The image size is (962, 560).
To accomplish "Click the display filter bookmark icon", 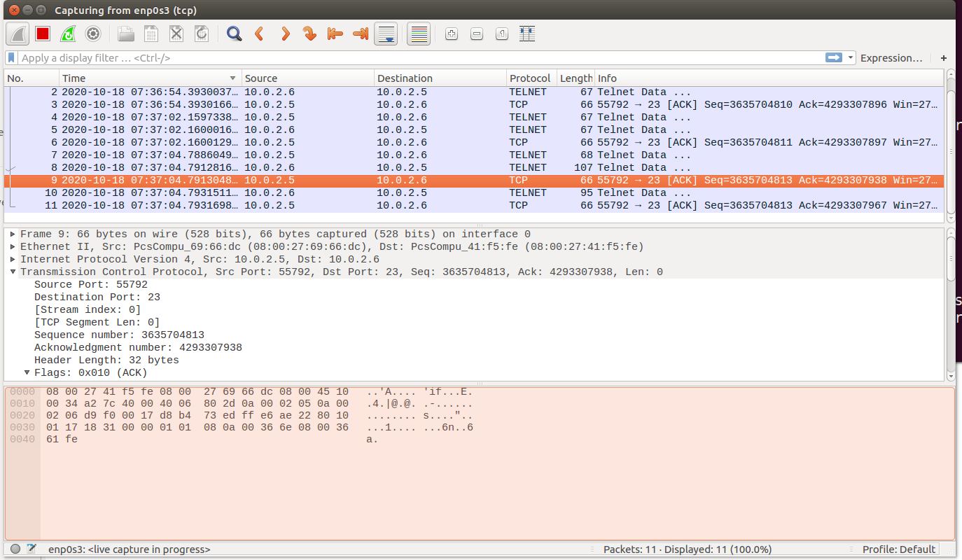I will [12, 58].
